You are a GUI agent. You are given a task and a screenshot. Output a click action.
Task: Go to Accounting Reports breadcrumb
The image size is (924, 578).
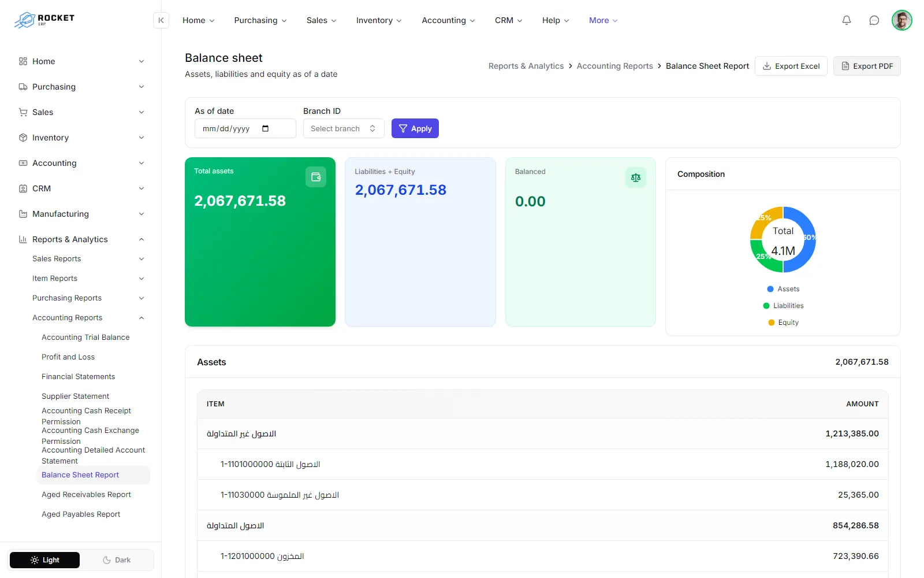click(615, 66)
